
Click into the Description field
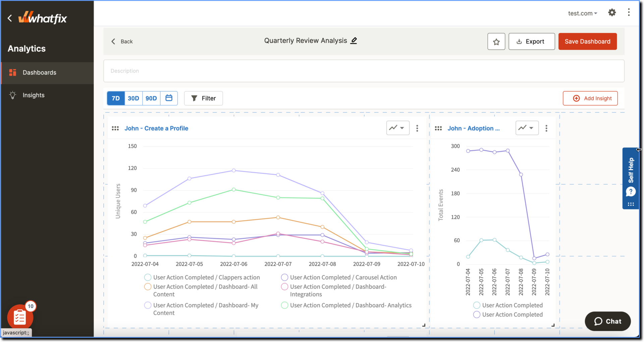coord(364,71)
